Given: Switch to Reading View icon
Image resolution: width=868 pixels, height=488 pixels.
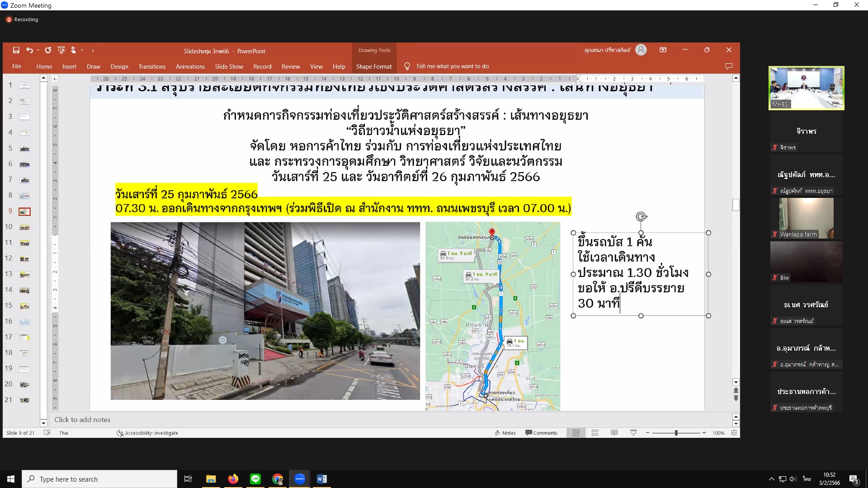Looking at the screenshot, I should point(614,433).
